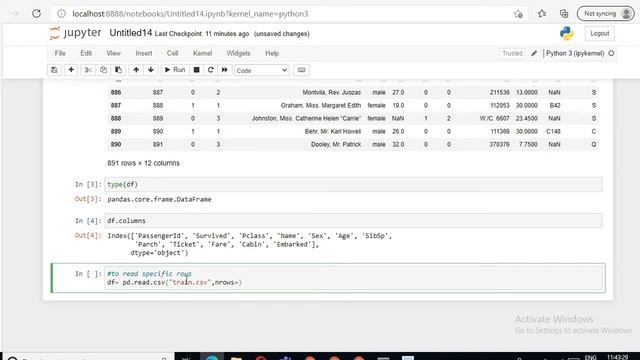Click the type(df) code cell

(353, 184)
